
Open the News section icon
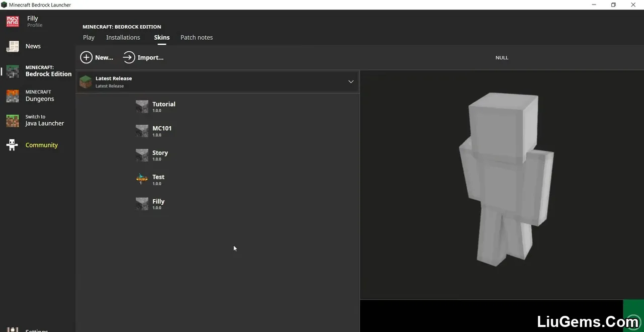coord(13,46)
